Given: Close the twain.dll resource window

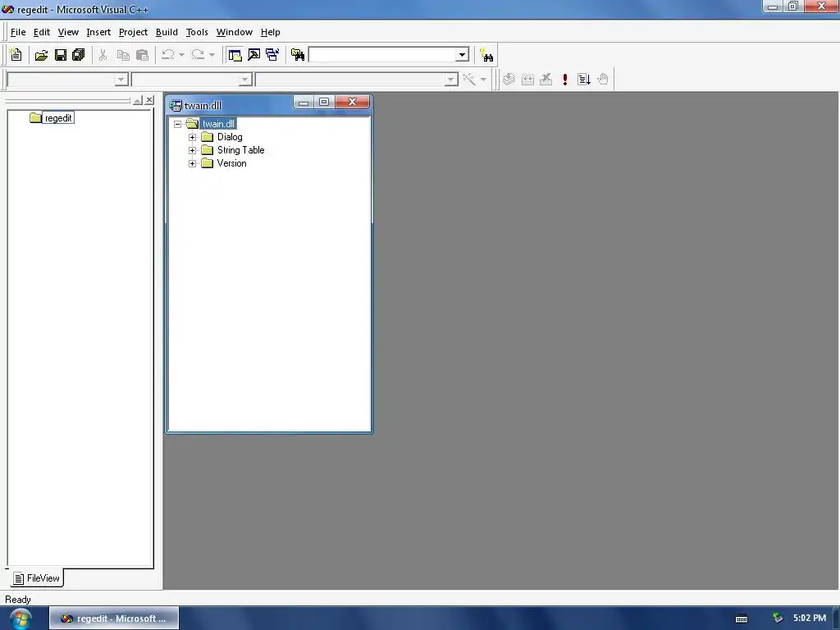Looking at the screenshot, I should (352, 102).
